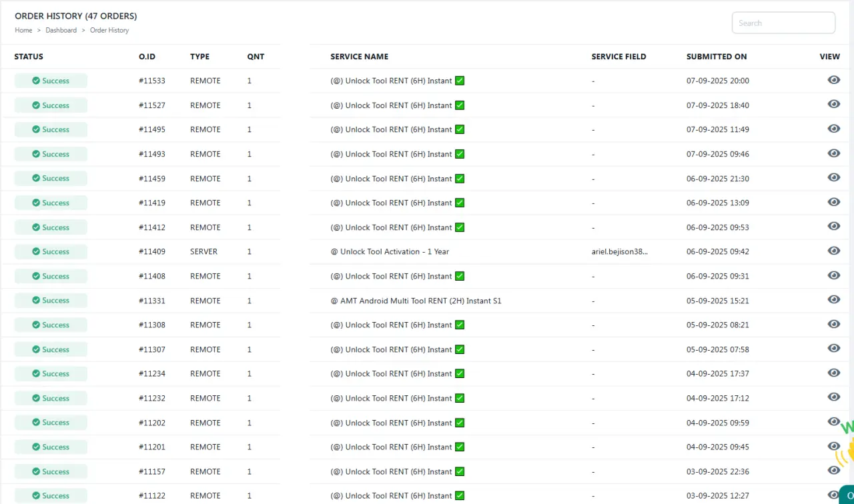The width and height of the screenshot is (854, 504).
Task: Go to Home in the breadcrumb
Action: coord(23,30)
